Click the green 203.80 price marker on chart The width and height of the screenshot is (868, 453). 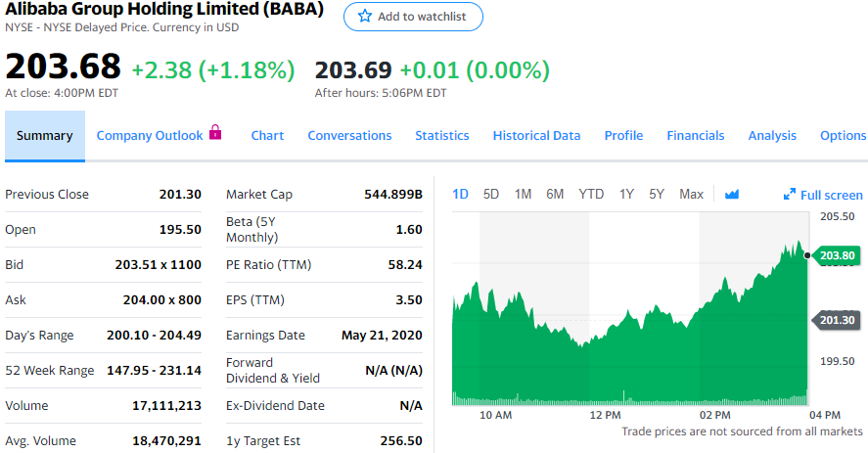tap(837, 255)
